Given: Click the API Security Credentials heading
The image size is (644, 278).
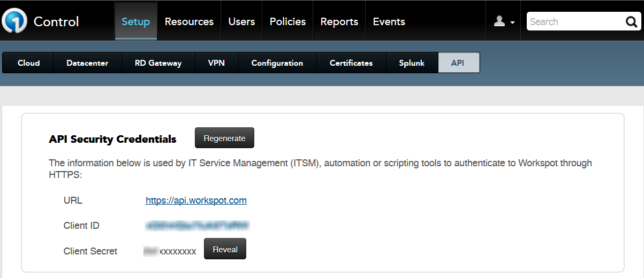Looking at the screenshot, I should pyautogui.click(x=112, y=139).
